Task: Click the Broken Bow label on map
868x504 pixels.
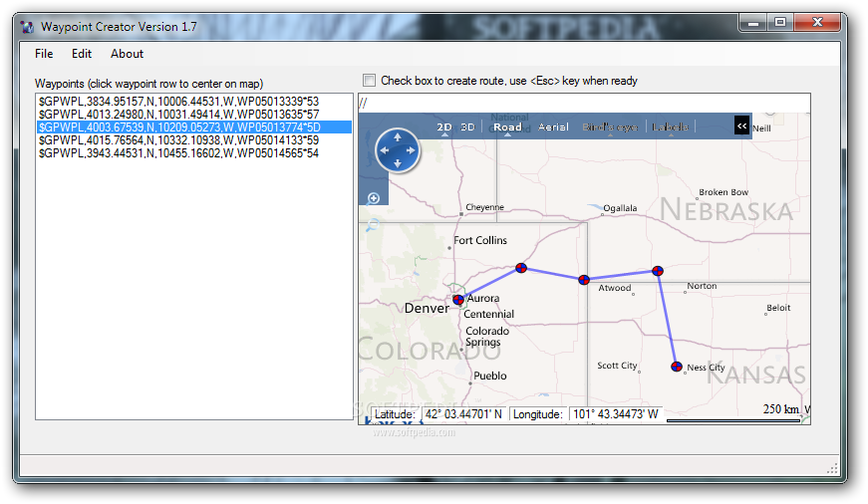Action: [x=723, y=192]
